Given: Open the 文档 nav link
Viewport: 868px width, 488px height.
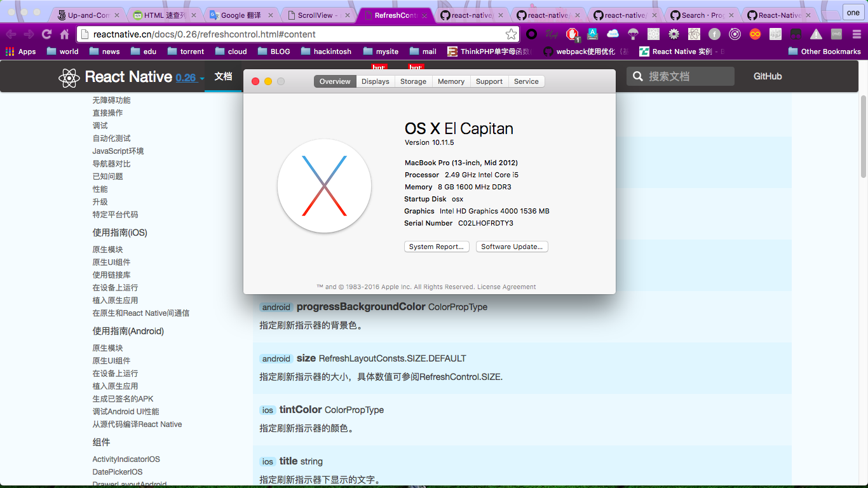Looking at the screenshot, I should pyautogui.click(x=223, y=76).
